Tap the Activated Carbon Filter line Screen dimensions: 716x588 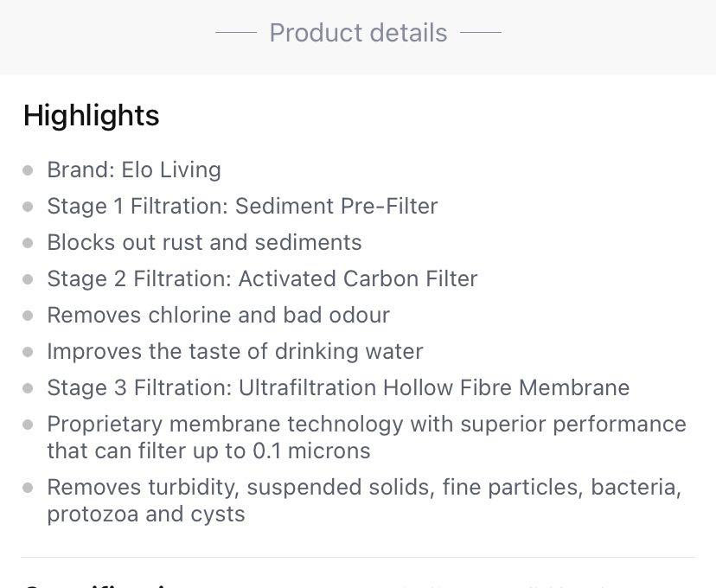click(262, 278)
